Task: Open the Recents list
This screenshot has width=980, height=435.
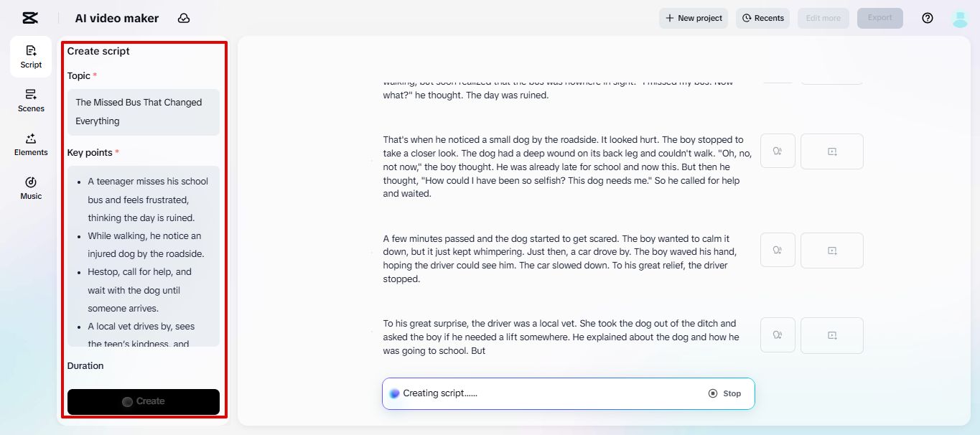Action: (762, 18)
